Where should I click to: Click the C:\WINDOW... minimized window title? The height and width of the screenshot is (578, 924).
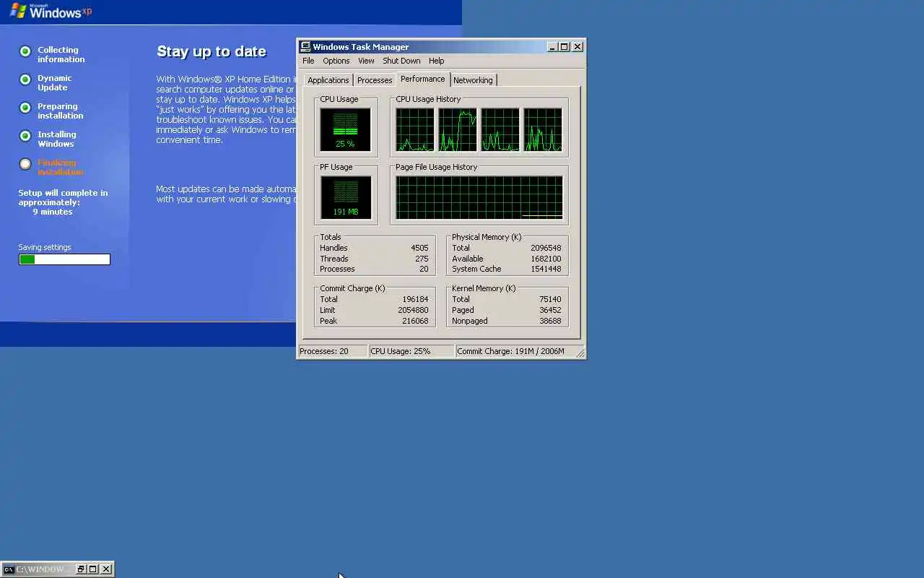(x=43, y=569)
